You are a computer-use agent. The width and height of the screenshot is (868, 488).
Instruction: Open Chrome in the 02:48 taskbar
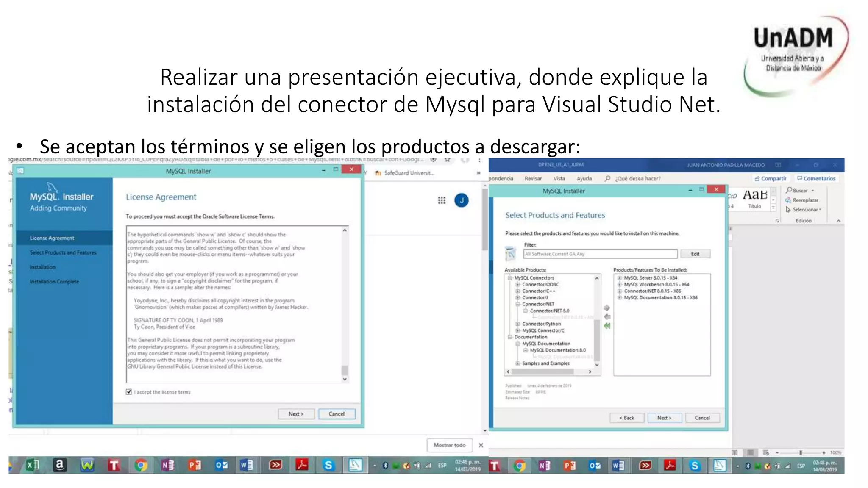pos(519,466)
